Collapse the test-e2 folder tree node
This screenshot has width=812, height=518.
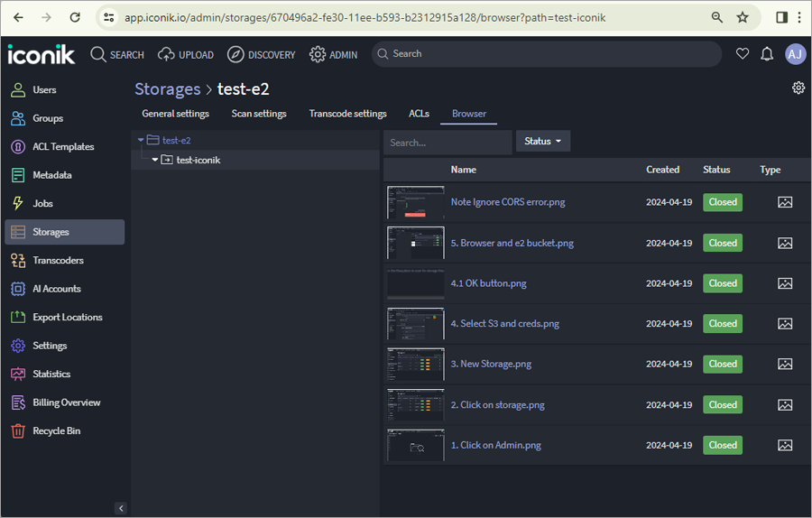tap(141, 140)
